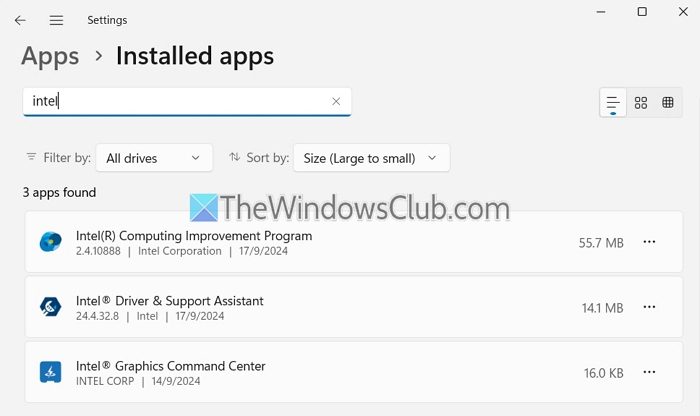Switch to grid view layout
700x416 pixels.
pyautogui.click(x=641, y=103)
